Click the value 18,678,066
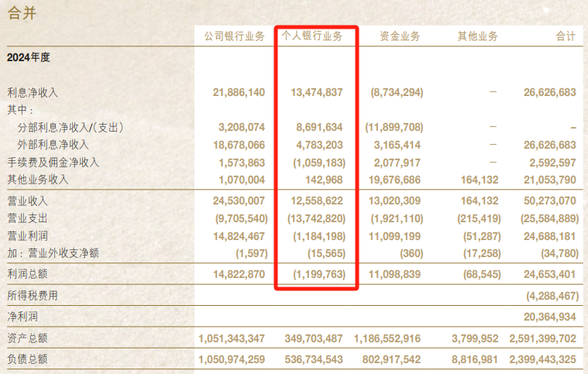Image resolution: width=588 pixels, height=374 pixels. click(x=239, y=145)
